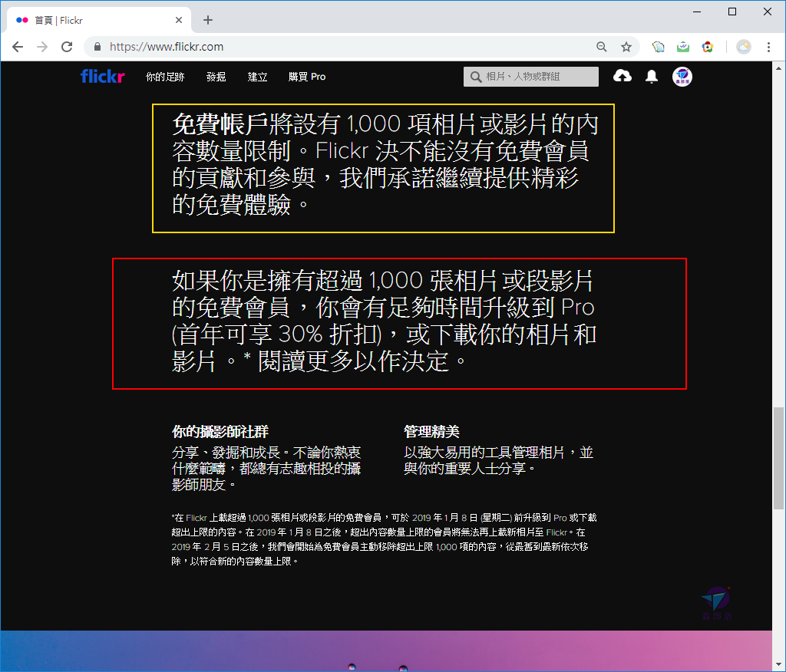Screen dimensions: 786x672
Task: Click the Flickr logo in the navbar
Action: click(x=103, y=77)
